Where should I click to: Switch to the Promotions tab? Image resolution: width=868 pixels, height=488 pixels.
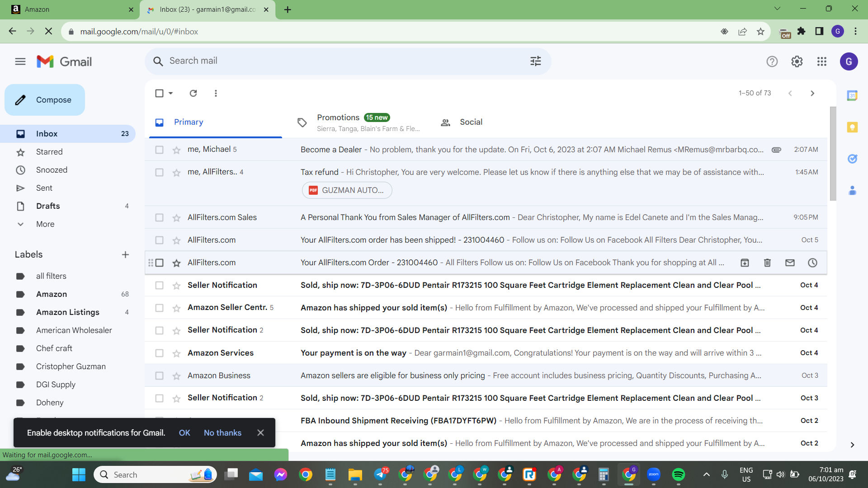(359, 122)
